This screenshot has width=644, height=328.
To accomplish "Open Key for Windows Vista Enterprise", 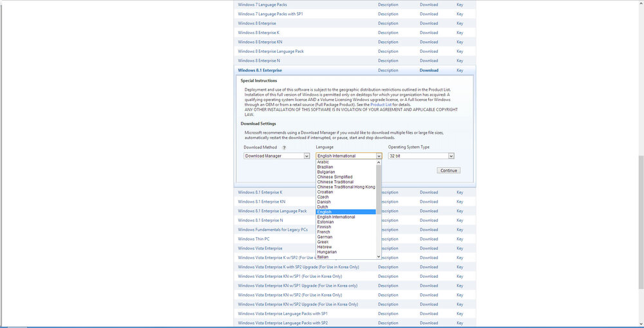I will pyautogui.click(x=460, y=248).
